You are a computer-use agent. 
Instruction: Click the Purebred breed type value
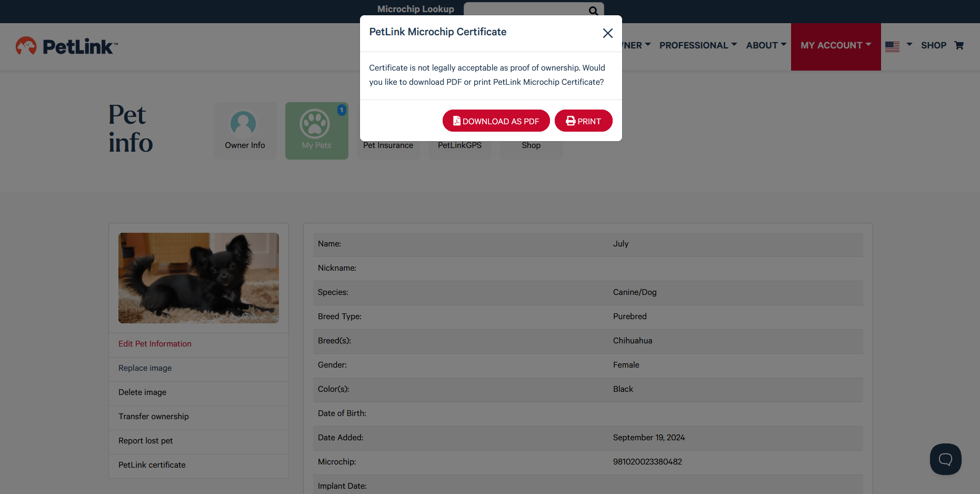[x=630, y=317]
